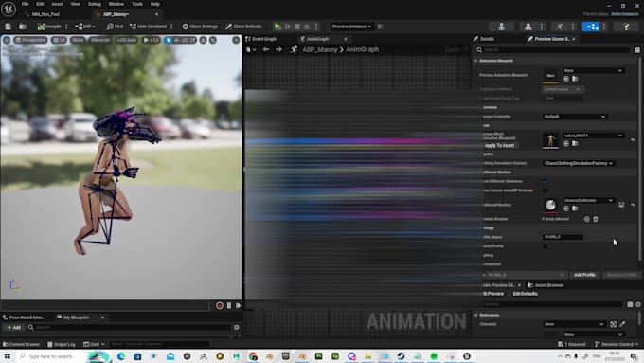Open Class Settings
Screen dimensions: 644x363
[200, 27]
